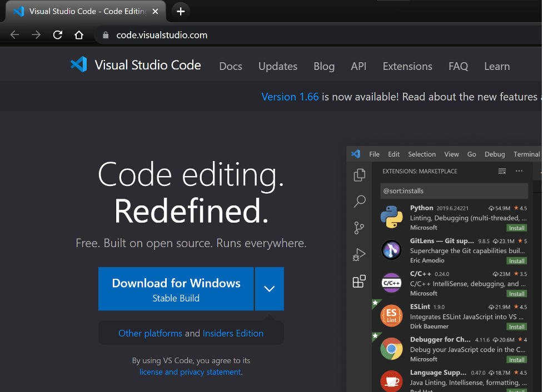
Task: Reload the page with the refresh icon
Action: (57, 35)
